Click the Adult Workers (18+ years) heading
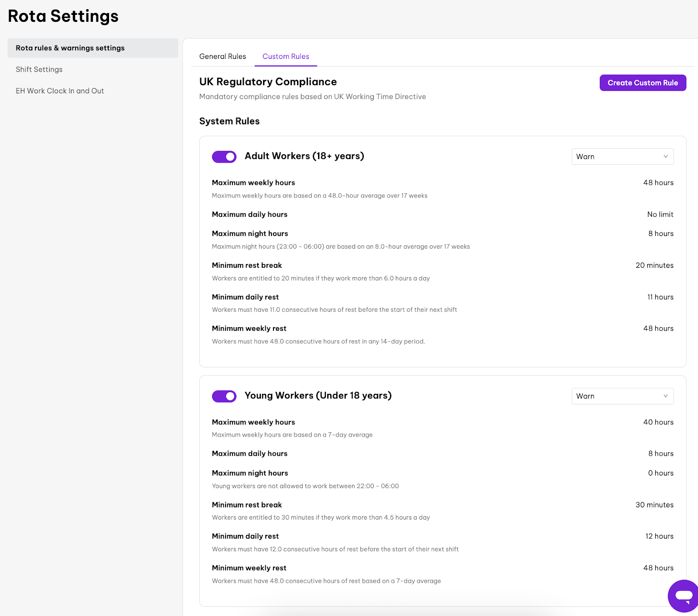The image size is (698, 616). click(x=304, y=156)
